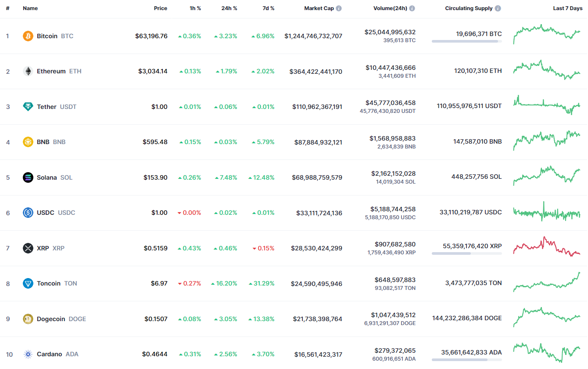Viewport: 588px width, 369px height.
Task: Click the Circulating Supply info icon
Action: pyautogui.click(x=498, y=8)
